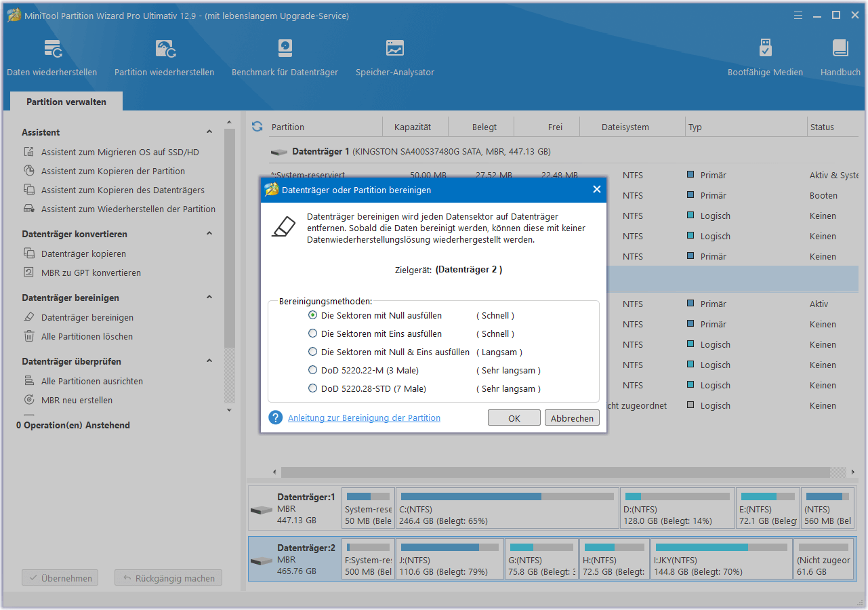This screenshot has width=868, height=610.
Task: Click sidebar scroll up arrow
Action: click(229, 124)
